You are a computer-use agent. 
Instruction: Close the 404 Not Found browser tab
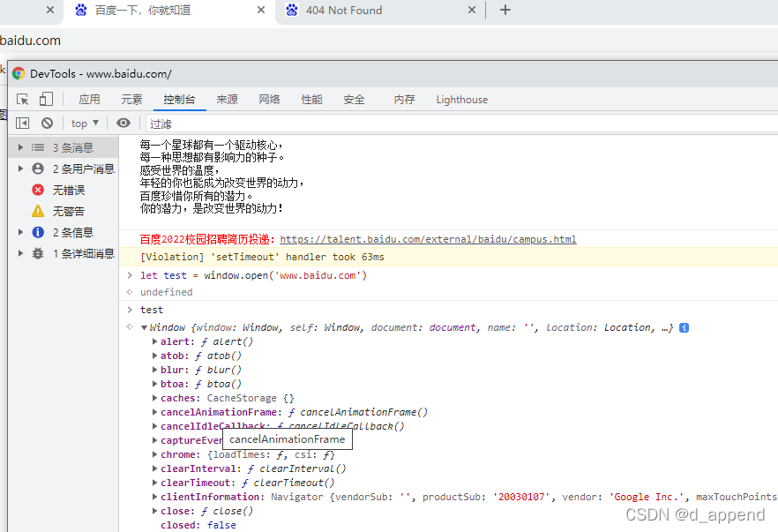(471, 10)
